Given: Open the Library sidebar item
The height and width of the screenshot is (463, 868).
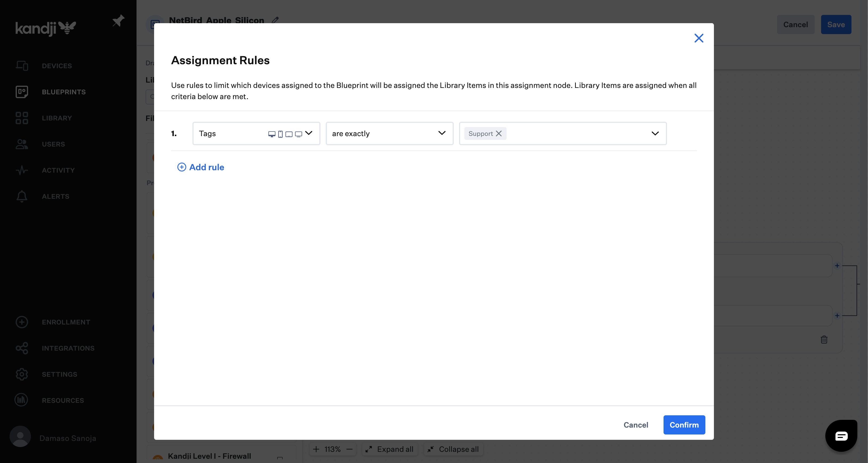Looking at the screenshot, I should point(57,118).
